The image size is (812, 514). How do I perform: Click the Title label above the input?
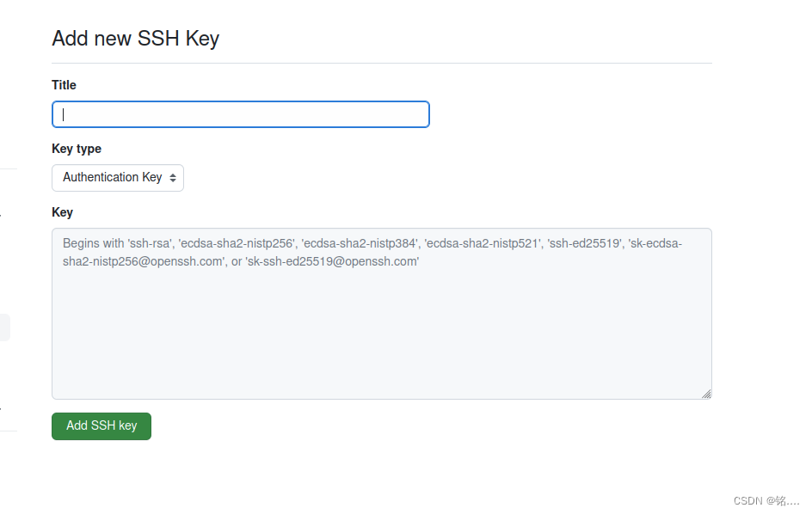pos(64,85)
